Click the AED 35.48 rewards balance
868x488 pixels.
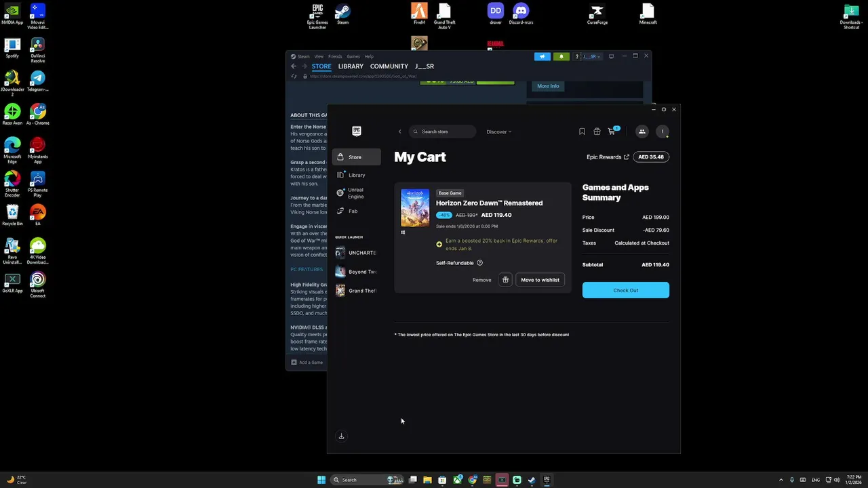point(651,157)
